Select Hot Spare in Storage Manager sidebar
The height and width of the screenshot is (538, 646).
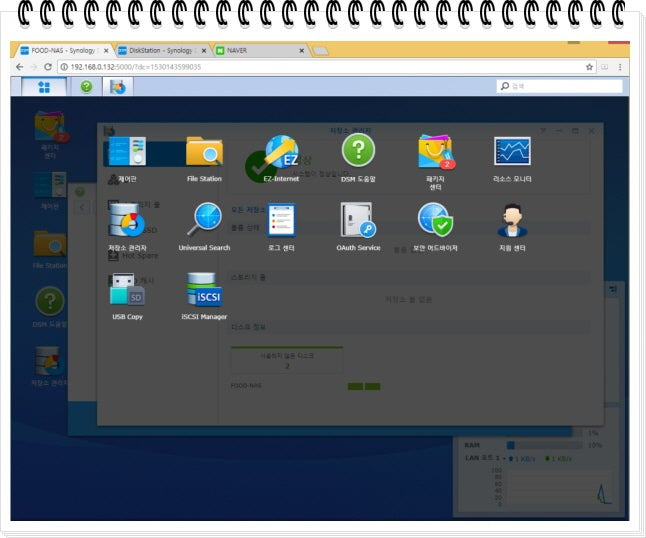click(133, 255)
